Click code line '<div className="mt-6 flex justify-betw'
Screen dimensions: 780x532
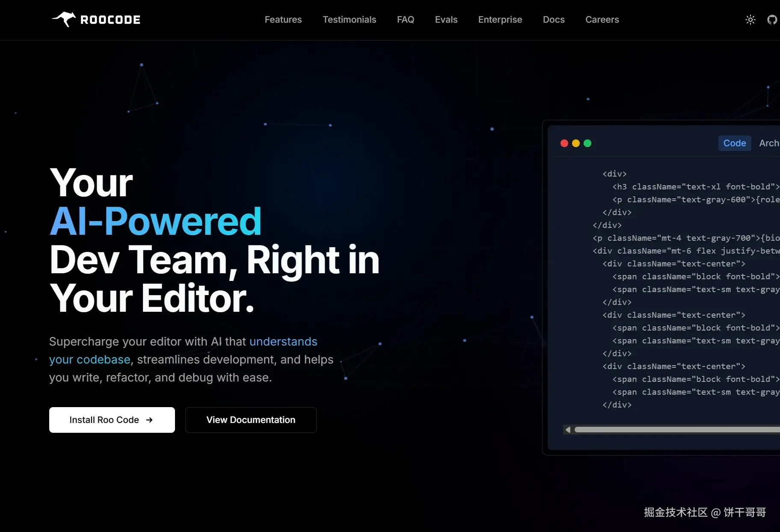click(686, 251)
